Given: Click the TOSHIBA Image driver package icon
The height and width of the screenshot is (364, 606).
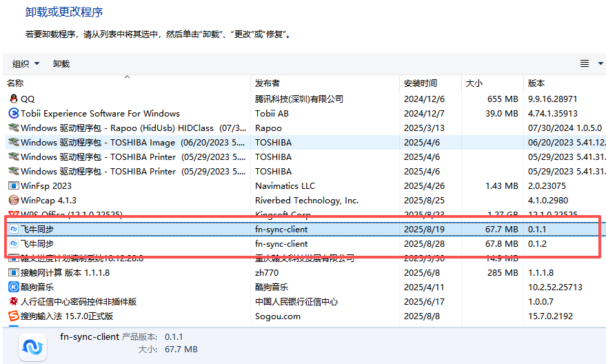Looking at the screenshot, I should pyautogui.click(x=14, y=142).
